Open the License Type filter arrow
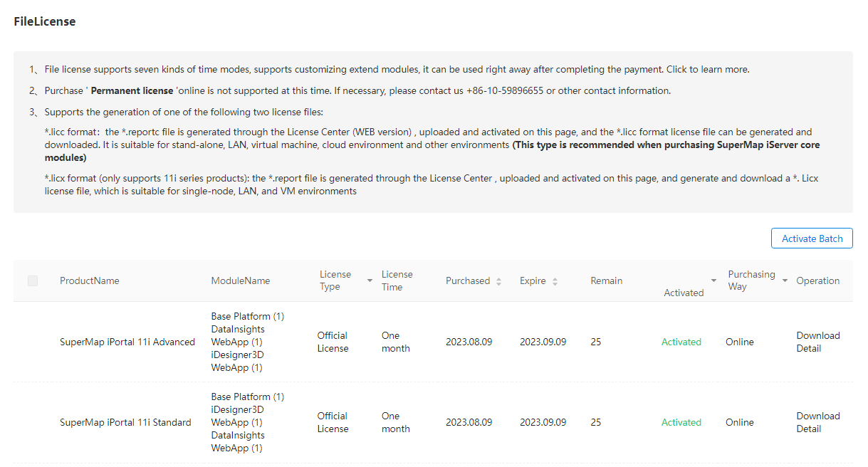Image resolution: width=868 pixels, height=467 pixels. point(370,280)
